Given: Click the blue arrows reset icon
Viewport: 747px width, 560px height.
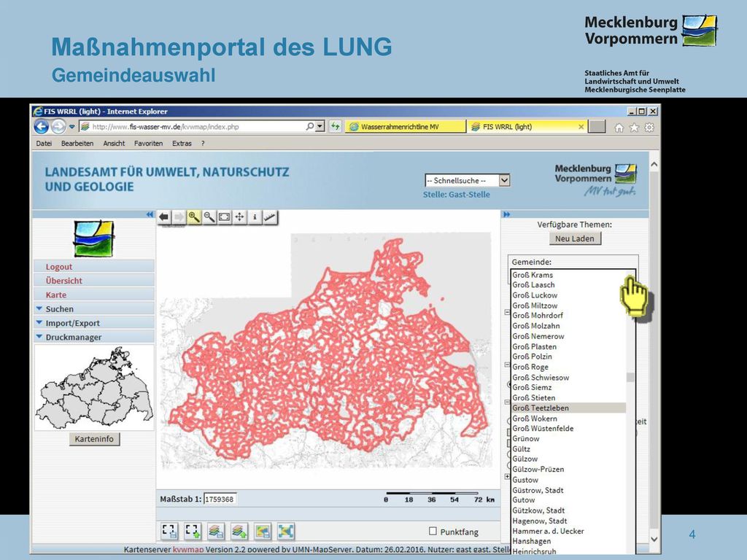Looking at the screenshot, I should [x=286, y=531].
